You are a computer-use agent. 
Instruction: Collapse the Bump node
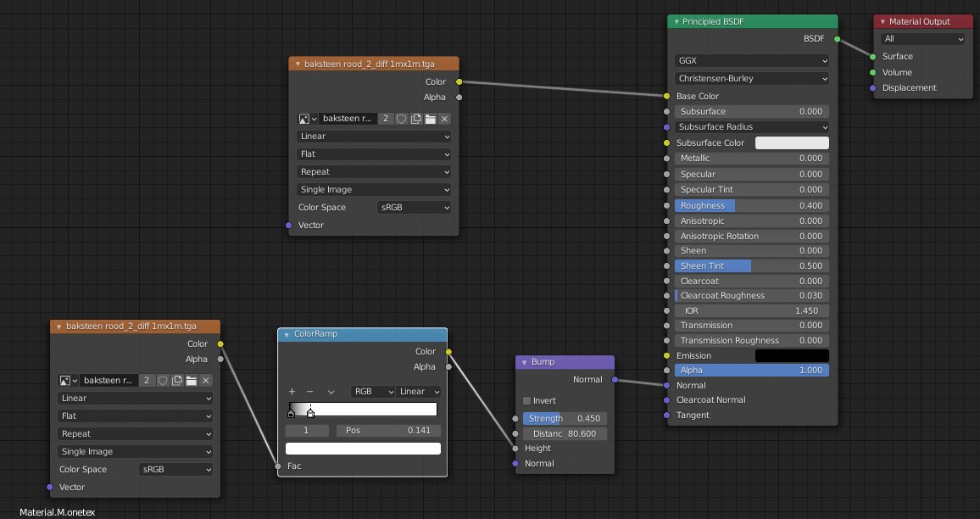click(524, 362)
